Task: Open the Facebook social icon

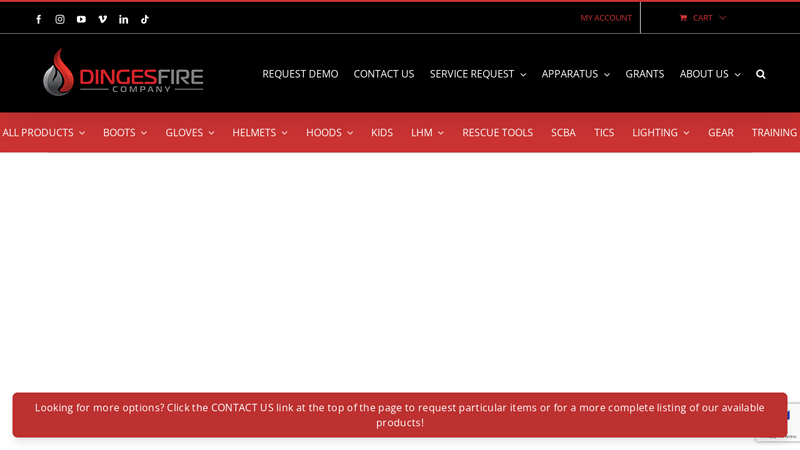Action: (x=39, y=19)
